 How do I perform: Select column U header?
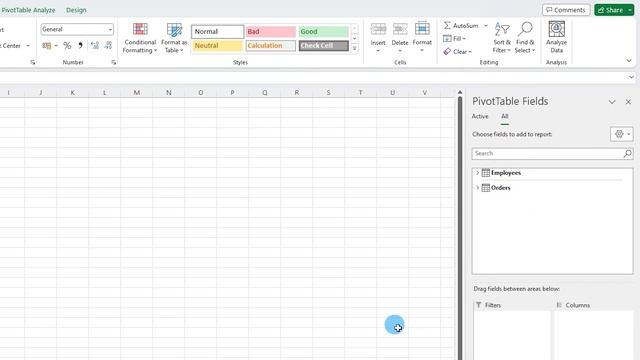click(x=392, y=93)
